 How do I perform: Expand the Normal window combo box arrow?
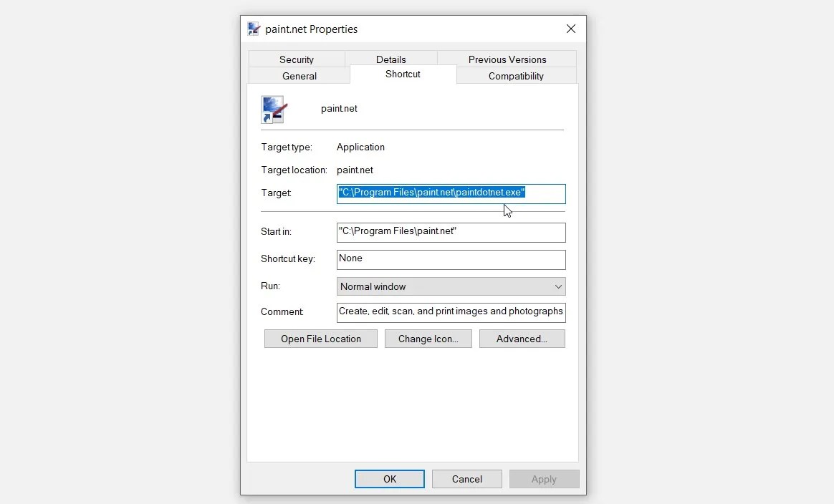557,286
